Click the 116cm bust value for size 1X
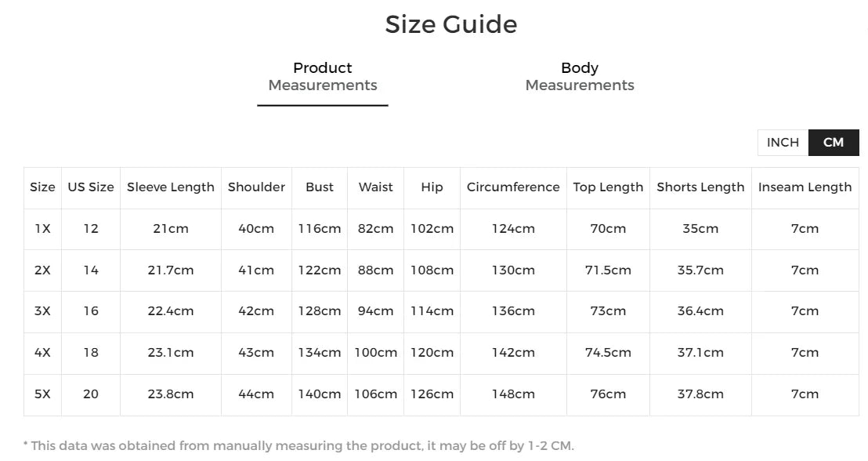The image size is (868, 461). [320, 228]
